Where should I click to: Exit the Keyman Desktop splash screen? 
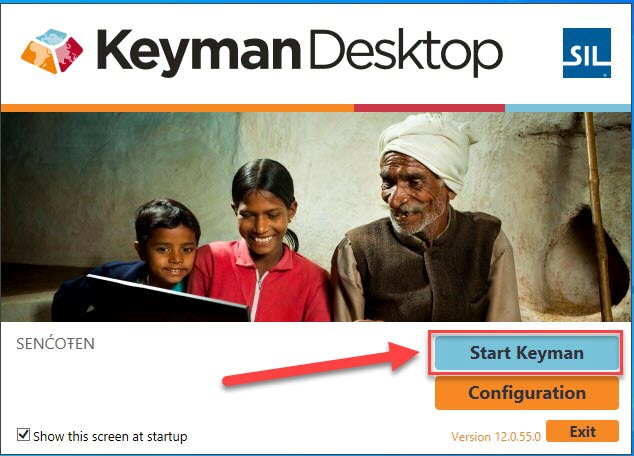tap(582, 431)
